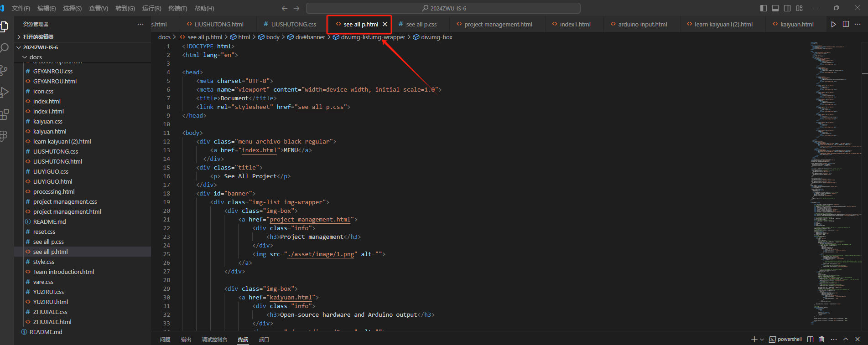The width and height of the screenshot is (868, 345).
Task: Open the 转到(G) menu
Action: pos(125,8)
